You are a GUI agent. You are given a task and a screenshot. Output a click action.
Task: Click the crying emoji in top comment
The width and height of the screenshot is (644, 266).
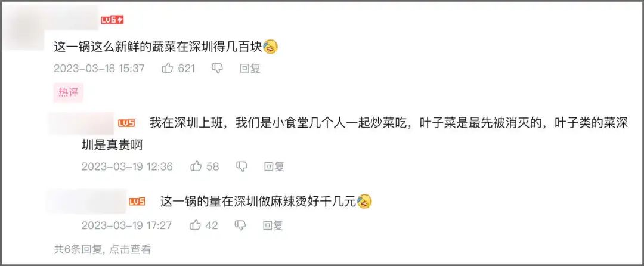pos(271,47)
